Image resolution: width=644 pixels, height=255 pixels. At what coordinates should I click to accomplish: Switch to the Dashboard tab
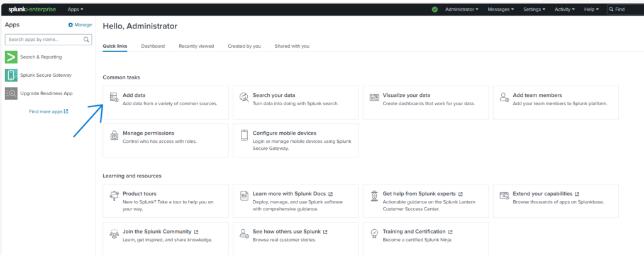click(x=153, y=46)
